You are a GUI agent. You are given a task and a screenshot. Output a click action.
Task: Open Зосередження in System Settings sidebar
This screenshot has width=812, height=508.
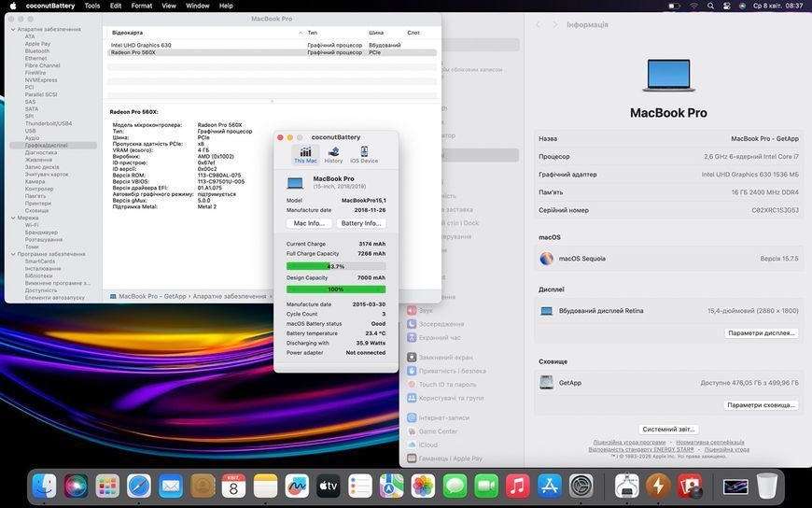click(435, 324)
